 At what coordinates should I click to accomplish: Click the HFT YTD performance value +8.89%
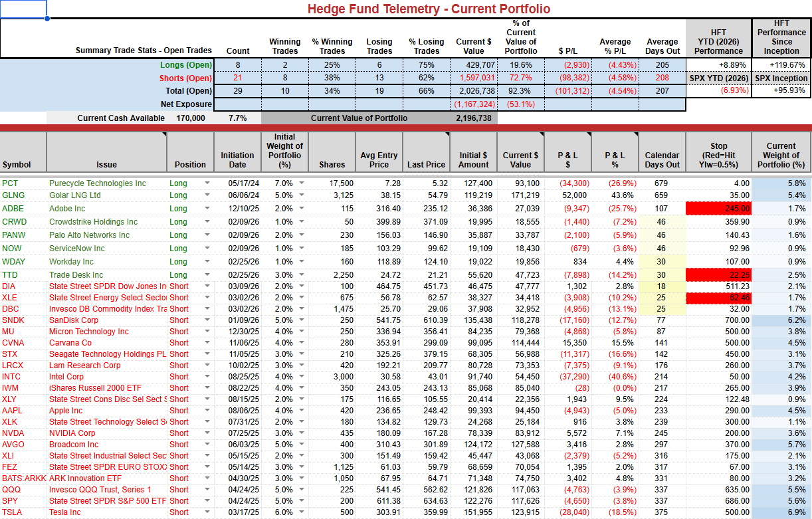tap(718, 65)
